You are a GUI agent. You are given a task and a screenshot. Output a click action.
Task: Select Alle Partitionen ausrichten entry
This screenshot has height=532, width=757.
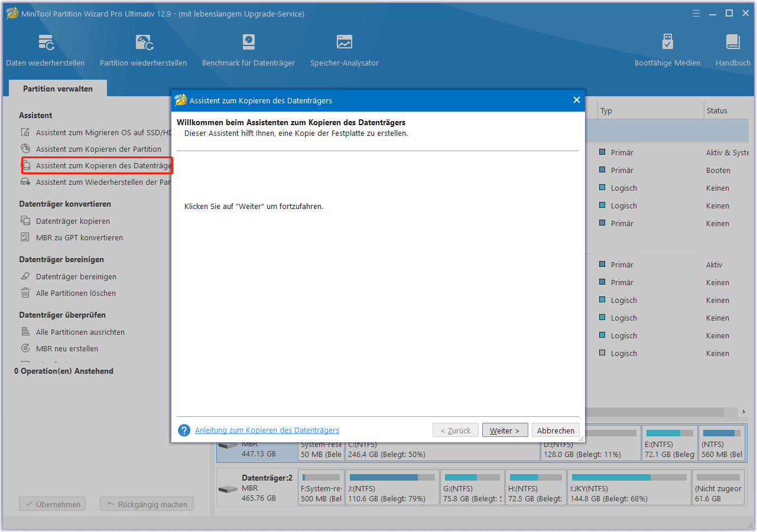(x=80, y=332)
